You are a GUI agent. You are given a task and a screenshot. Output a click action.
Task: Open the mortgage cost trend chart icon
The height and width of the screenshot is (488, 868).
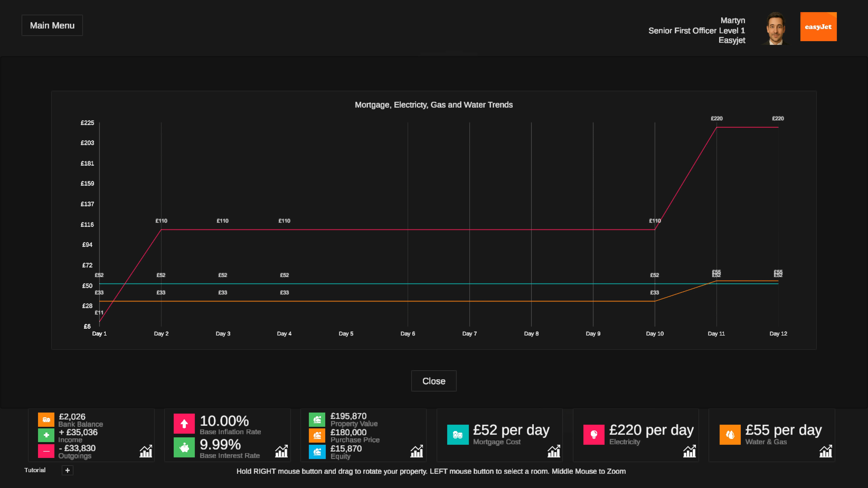tap(554, 451)
